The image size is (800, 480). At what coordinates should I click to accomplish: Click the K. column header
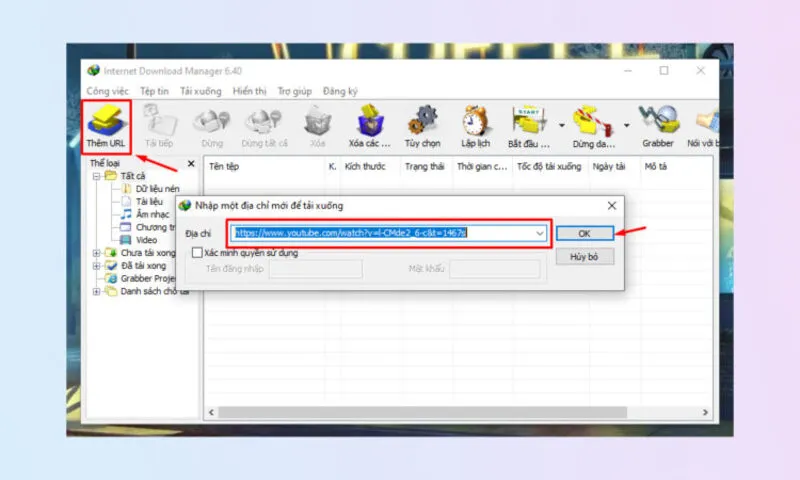(332, 166)
